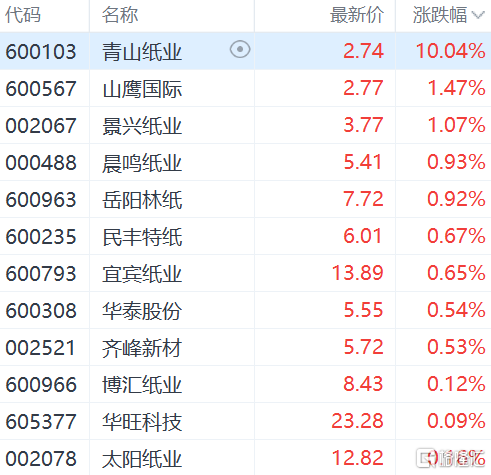Select stock code 600103

[x=41, y=52]
